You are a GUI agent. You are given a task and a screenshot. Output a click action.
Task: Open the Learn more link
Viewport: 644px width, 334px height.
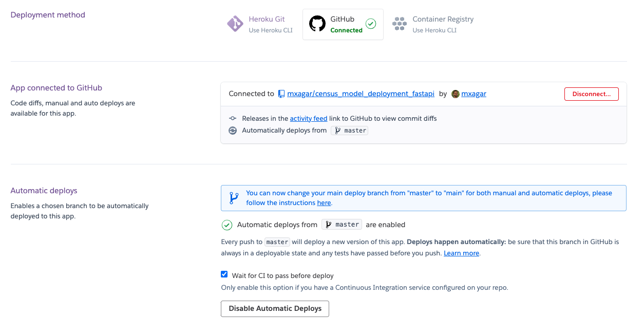pos(462,253)
